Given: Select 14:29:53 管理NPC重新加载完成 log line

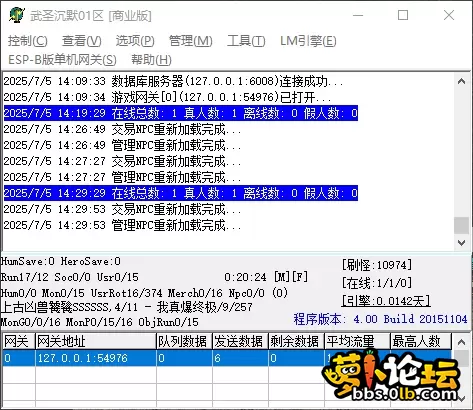Looking at the screenshot, I should (122, 225).
